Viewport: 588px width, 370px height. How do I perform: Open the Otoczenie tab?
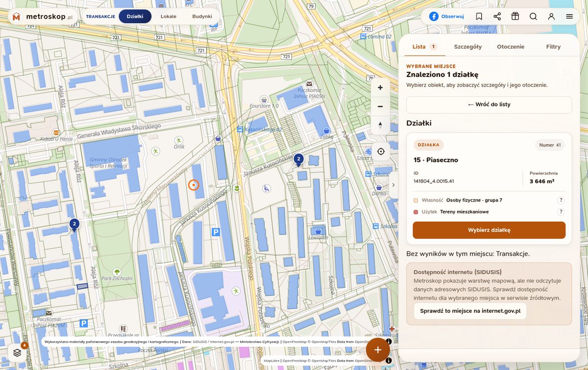(x=511, y=47)
